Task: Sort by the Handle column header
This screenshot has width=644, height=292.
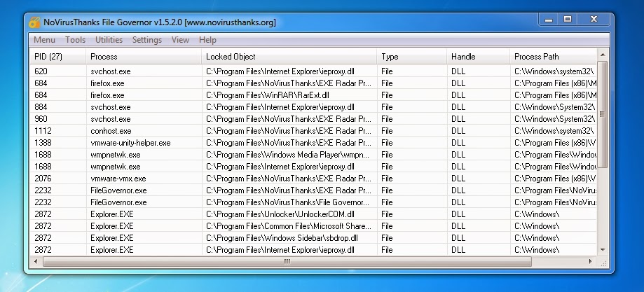Action: (478, 57)
